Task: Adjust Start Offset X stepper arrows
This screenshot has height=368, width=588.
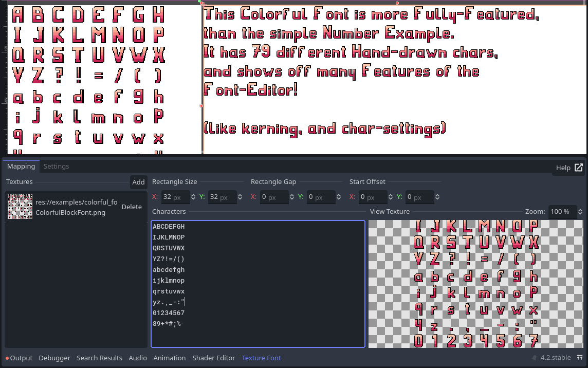Action: point(391,197)
